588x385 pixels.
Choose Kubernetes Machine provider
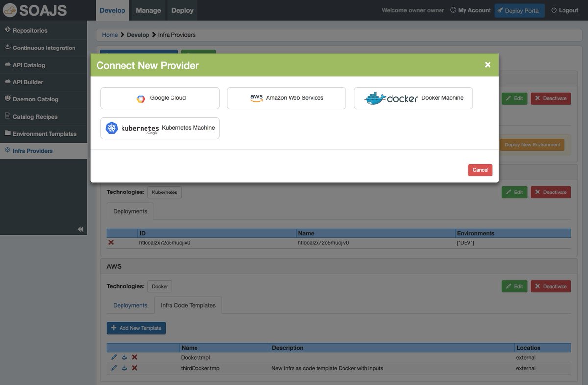coord(160,128)
